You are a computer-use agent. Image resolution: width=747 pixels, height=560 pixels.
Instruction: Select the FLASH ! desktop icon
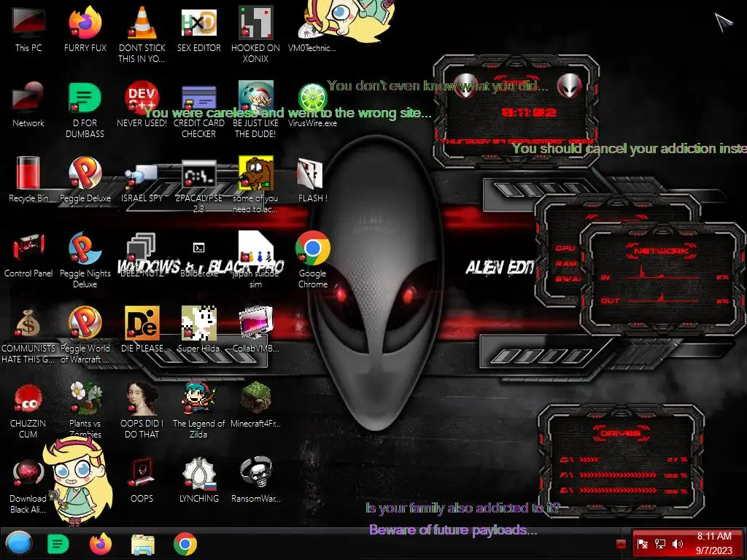point(312,180)
